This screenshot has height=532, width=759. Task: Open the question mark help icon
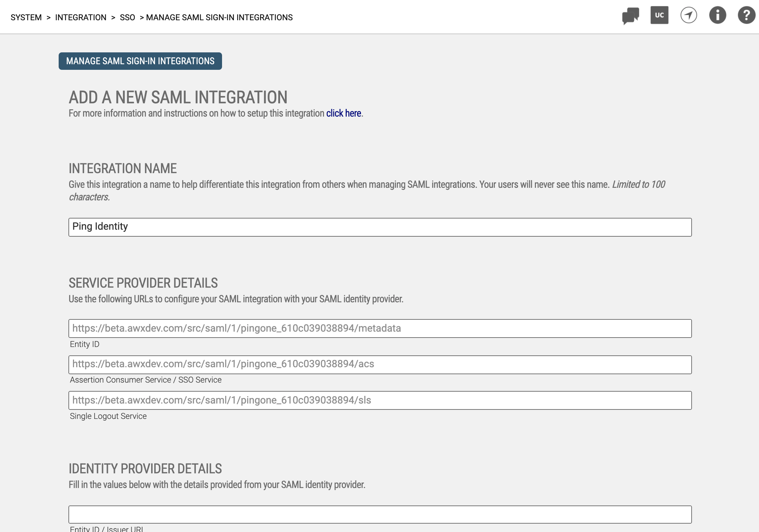(746, 15)
